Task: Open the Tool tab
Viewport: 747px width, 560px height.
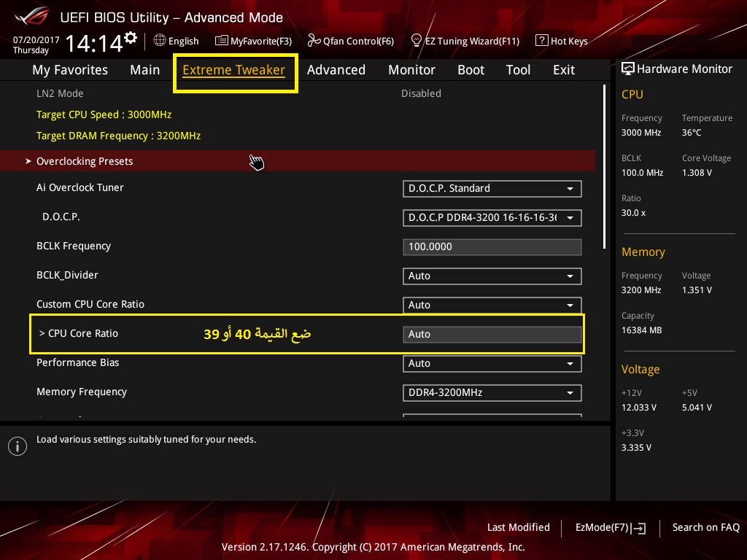Action: click(519, 70)
